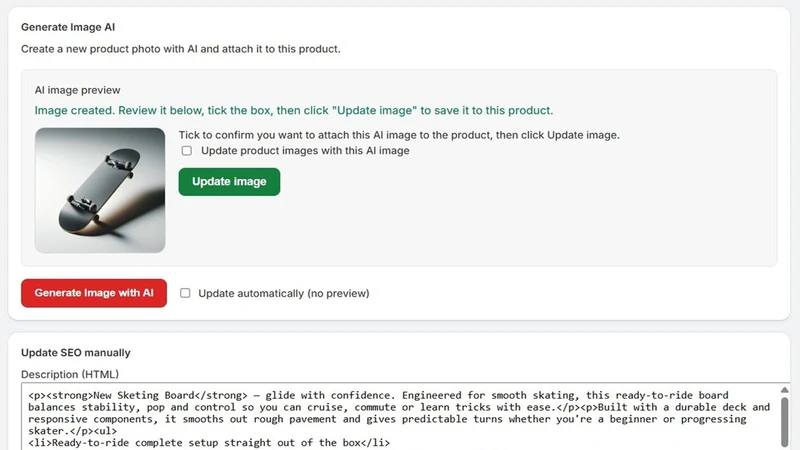Viewport: 800px width, 450px height.
Task: Click the green Update image button
Action: (x=229, y=182)
